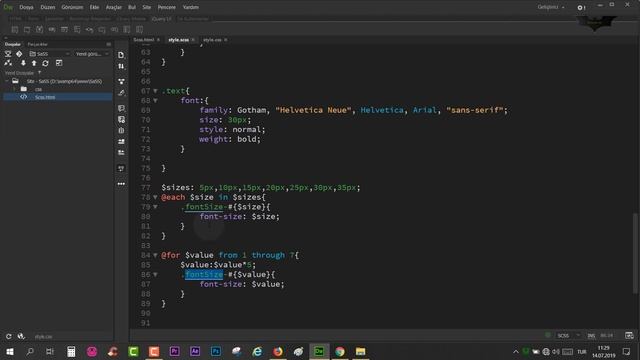The image size is (640, 360).
Task: Open the sync settings gear icon
Action: (580, 7)
